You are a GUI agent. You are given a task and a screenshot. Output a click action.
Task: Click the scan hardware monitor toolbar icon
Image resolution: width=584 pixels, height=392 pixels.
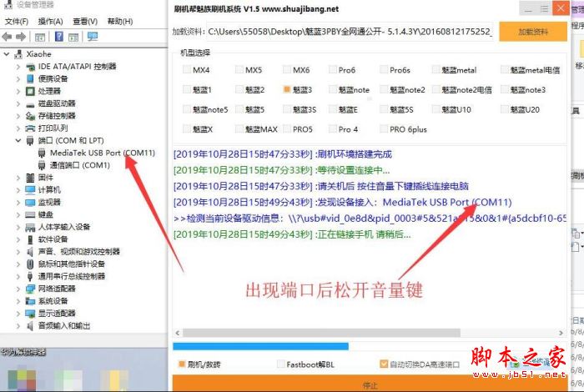point(93,37)
